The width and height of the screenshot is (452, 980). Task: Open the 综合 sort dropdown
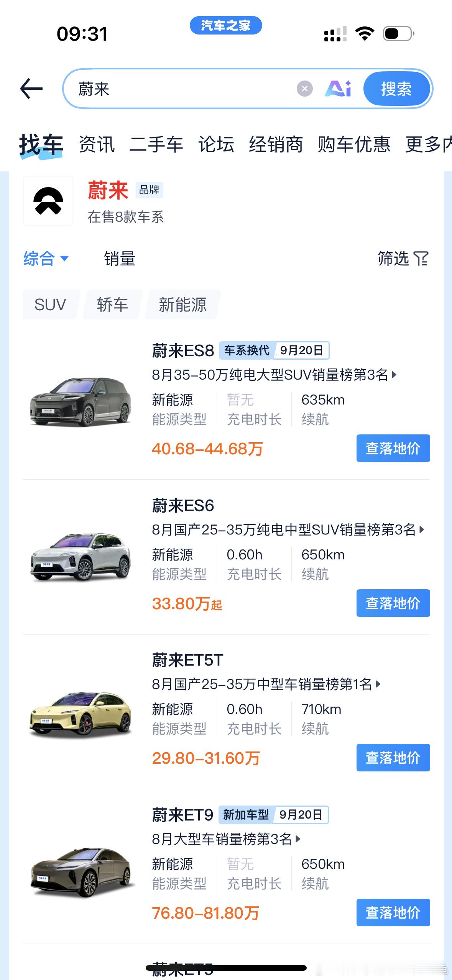(x=46, y=258)
